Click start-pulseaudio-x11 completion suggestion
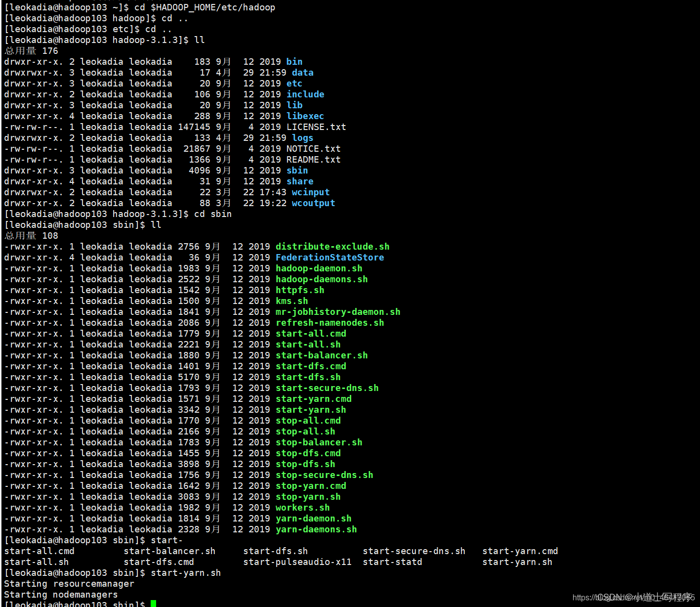 click(297, 562)
